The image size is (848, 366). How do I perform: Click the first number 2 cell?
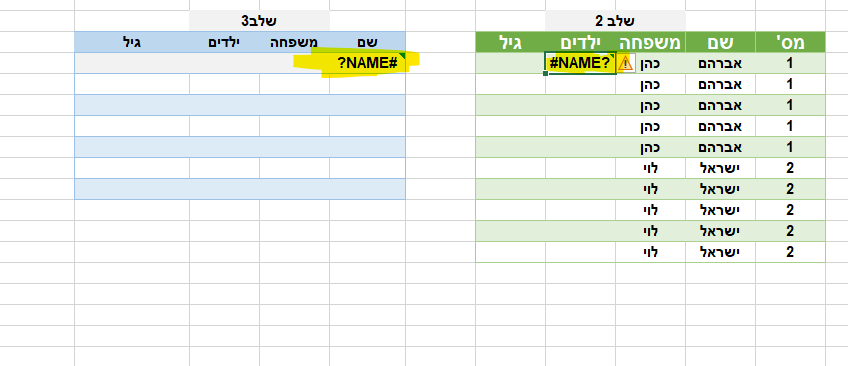[790, 168]
